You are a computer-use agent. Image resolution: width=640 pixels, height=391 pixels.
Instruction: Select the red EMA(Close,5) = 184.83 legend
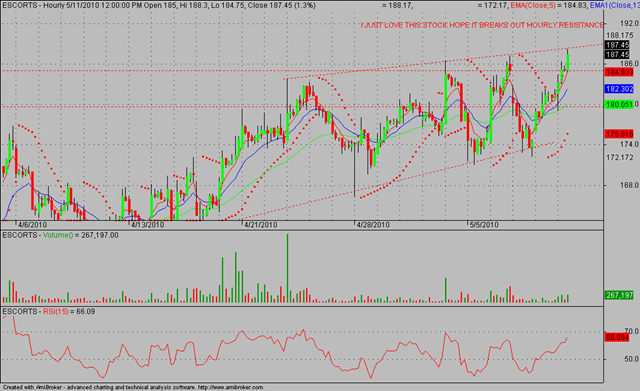tap(549, 6)
